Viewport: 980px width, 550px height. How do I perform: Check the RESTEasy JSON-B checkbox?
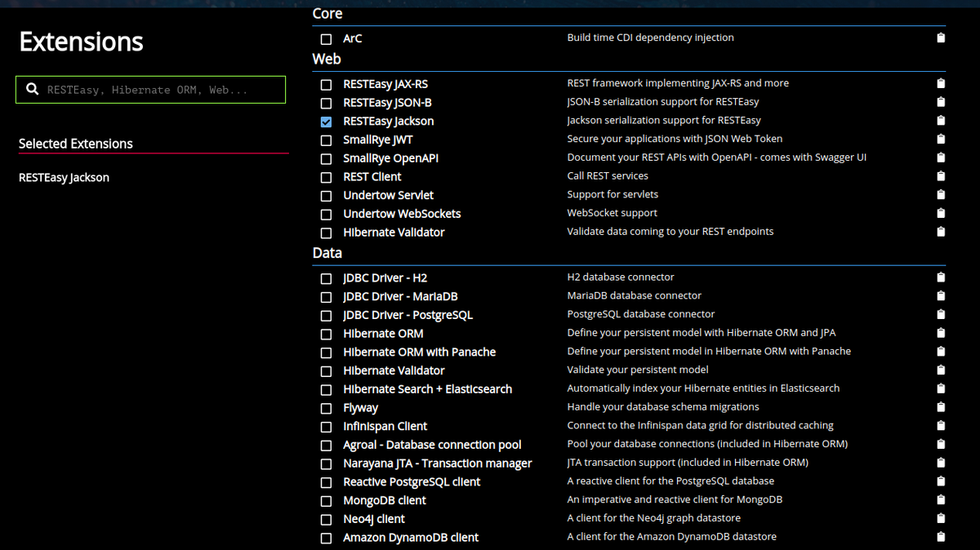tap(326, 104)
